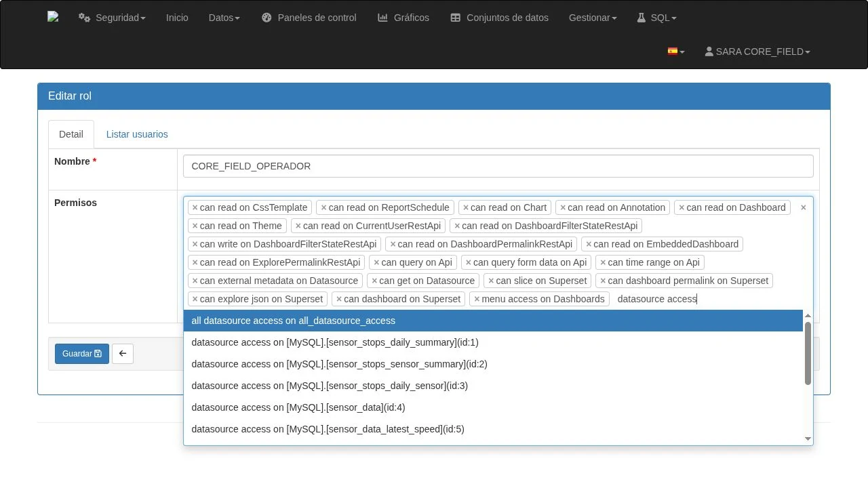Select sensor_stops_daily_summary (id:1) datasource option
868x488 pixels.
coord(493,342)
